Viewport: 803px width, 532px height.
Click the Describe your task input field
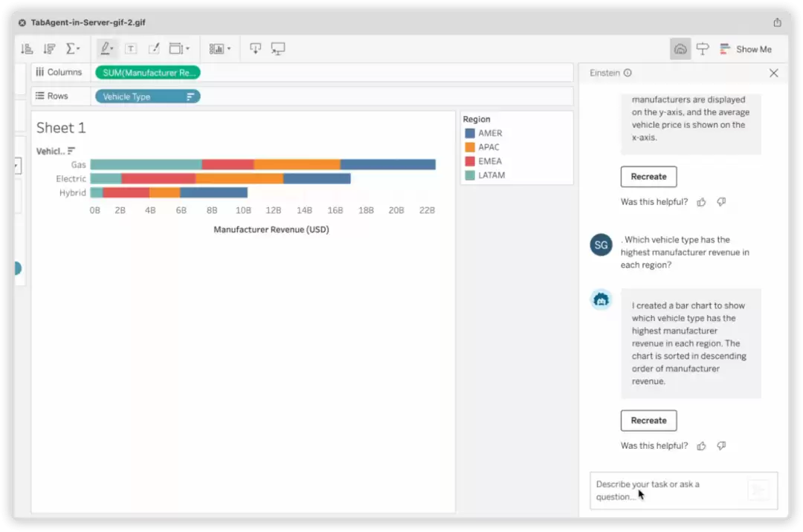683,490
